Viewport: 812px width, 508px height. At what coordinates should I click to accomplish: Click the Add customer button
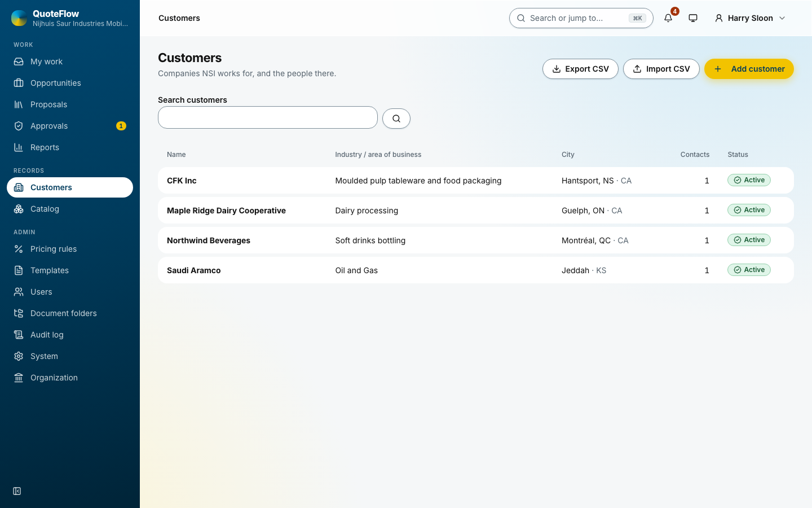click(x=749, y=69)
